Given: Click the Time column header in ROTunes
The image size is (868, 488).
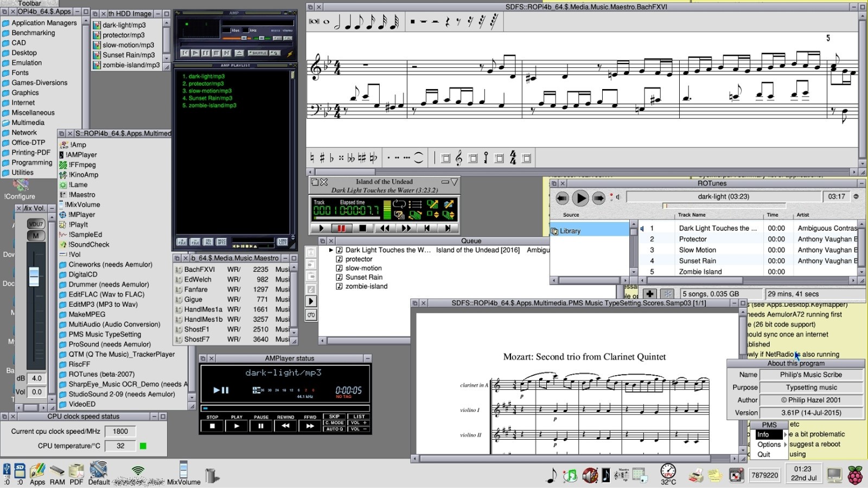Looking at the screenshot, I should (773, 215).
